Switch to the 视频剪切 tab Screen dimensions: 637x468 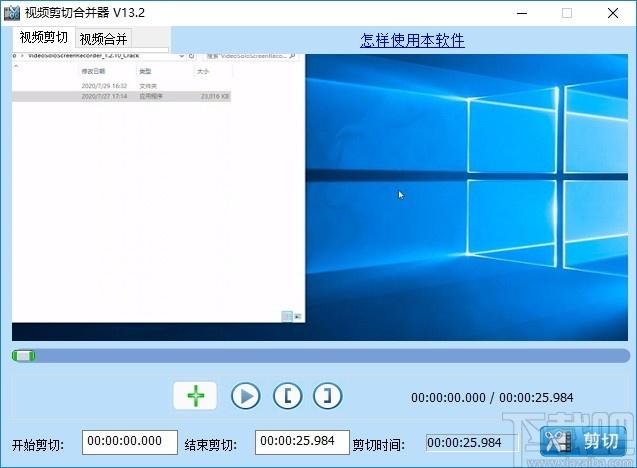pyautogui.click(x=43, y=38)
